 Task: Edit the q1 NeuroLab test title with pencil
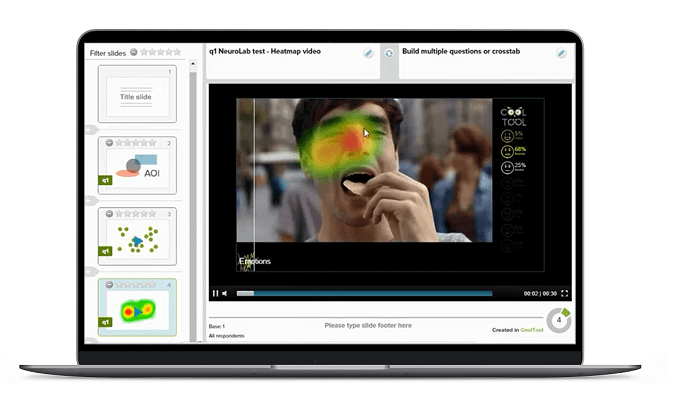[368, 53]
